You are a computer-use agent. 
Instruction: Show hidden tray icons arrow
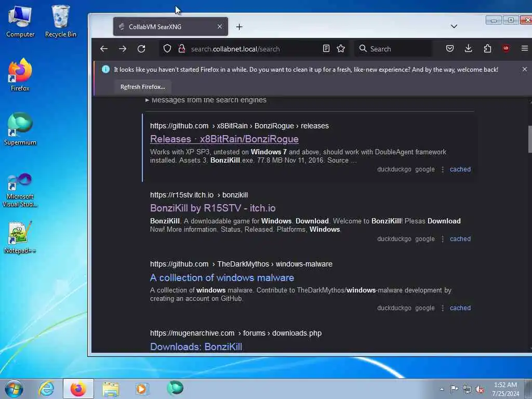pos(442,389)
